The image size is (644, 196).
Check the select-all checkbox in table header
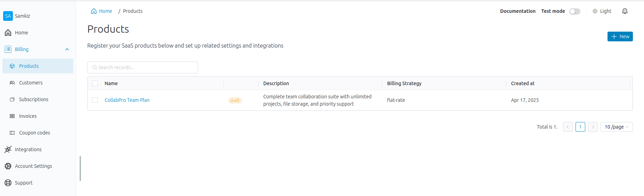pyautogui.click(x=95, y=83)
